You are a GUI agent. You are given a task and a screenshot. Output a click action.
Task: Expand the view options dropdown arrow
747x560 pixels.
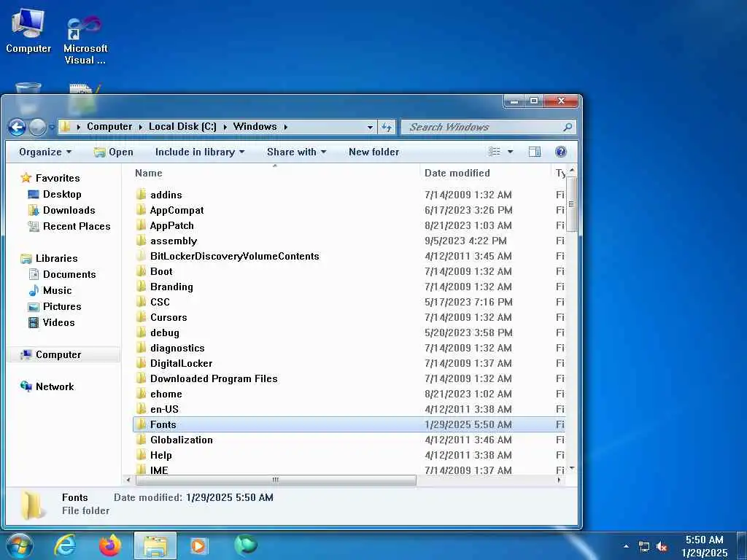(510, 152)
